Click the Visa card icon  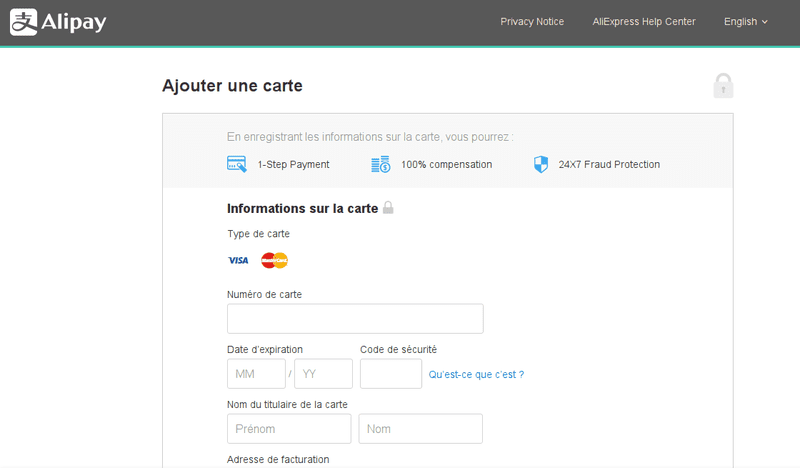tap(238, 260)
